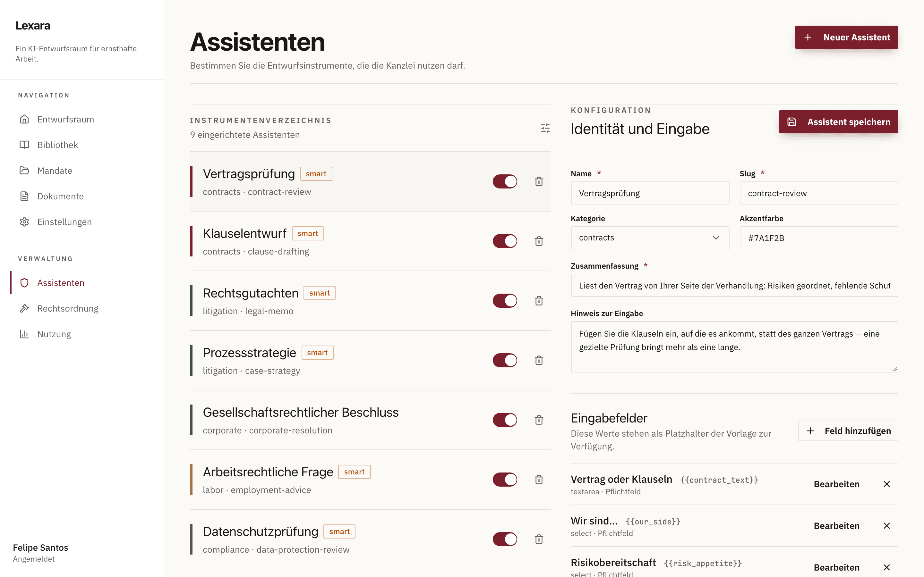924x577 pixels.
Task: Save with Assistent speichern button
Action: [838, 122]
